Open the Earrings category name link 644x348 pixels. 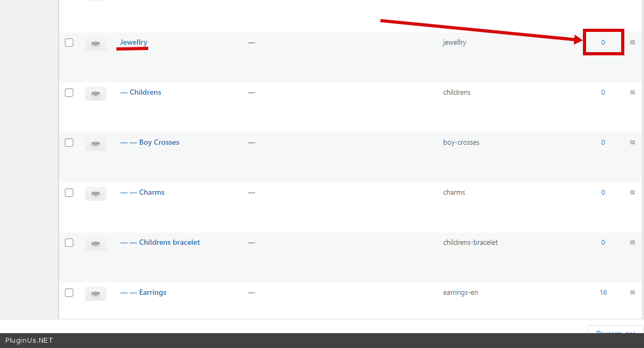click(x=152, y=293)
